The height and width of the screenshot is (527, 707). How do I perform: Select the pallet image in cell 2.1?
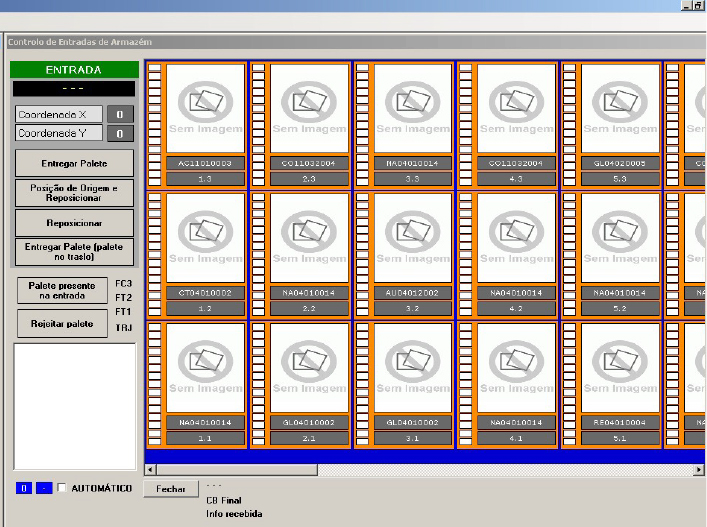pos(309,367)
